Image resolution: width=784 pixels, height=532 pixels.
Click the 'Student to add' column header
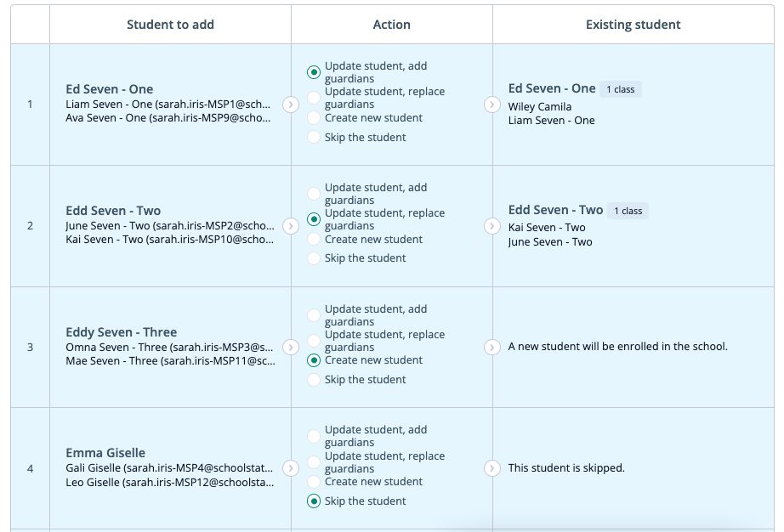coord(170,25)
